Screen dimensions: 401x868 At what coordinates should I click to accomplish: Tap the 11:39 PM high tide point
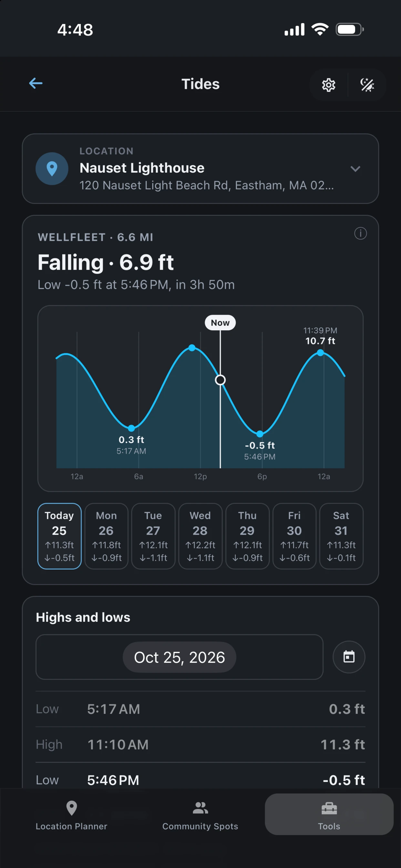point(320,352)
